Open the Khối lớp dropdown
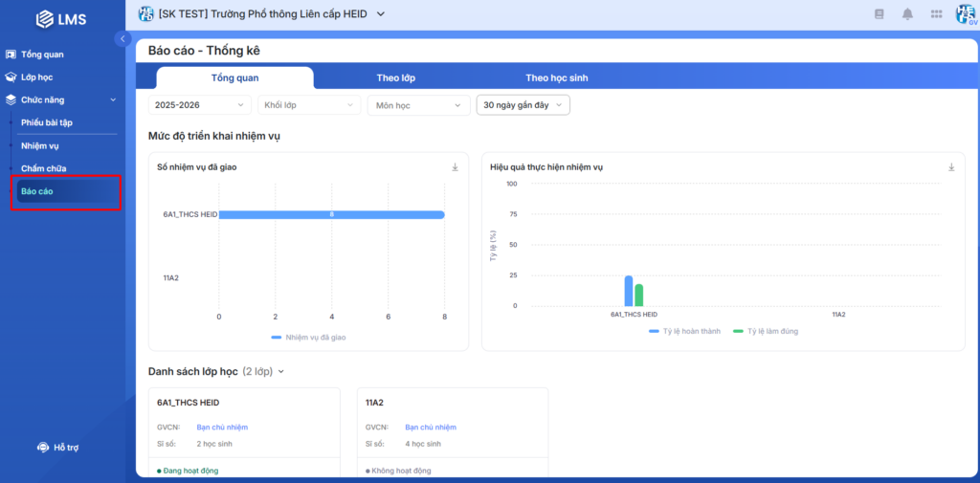 click(x=308, y=105)
